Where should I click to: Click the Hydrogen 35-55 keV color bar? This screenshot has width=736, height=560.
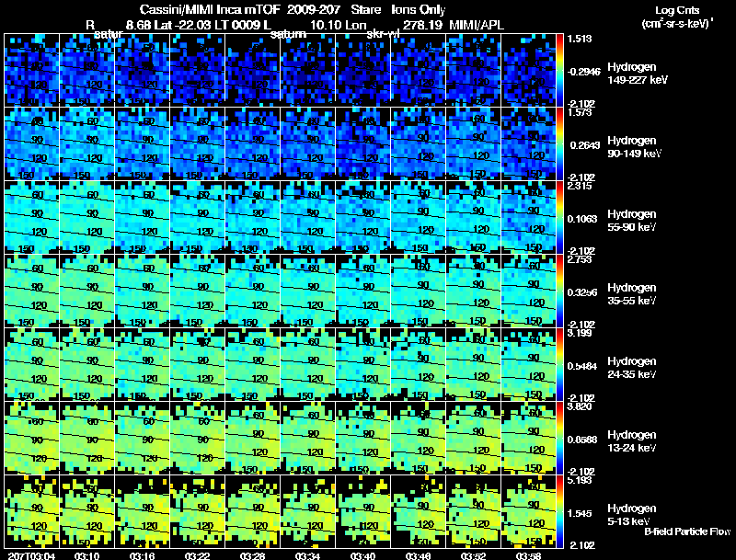(x=559, y=291)
